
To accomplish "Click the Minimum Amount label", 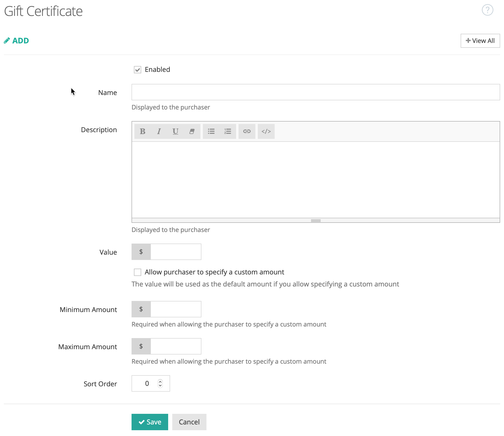I will [x=88, y=310].
